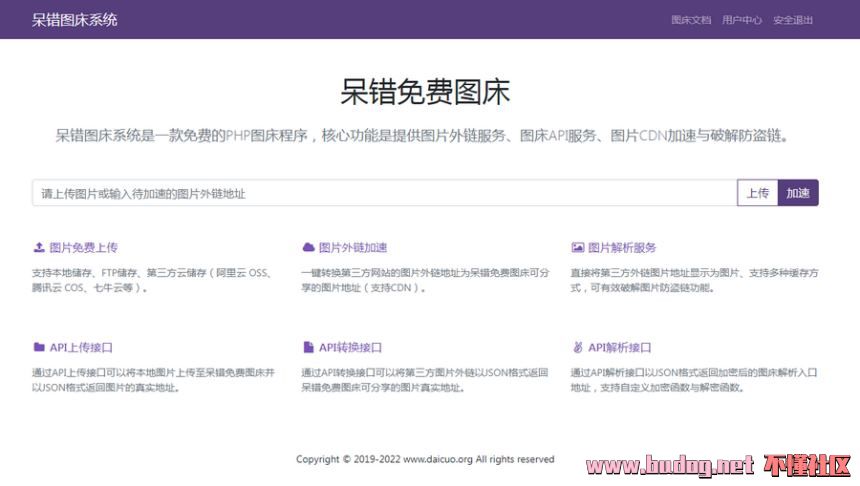Screen dimensions: 860x486
Task: Open the API解析接口 heading link
Action: click(620, 348)
